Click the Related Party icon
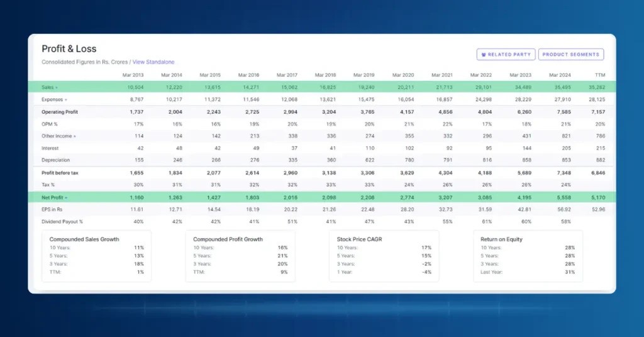644x337 pixels. (x=484, y=55)
